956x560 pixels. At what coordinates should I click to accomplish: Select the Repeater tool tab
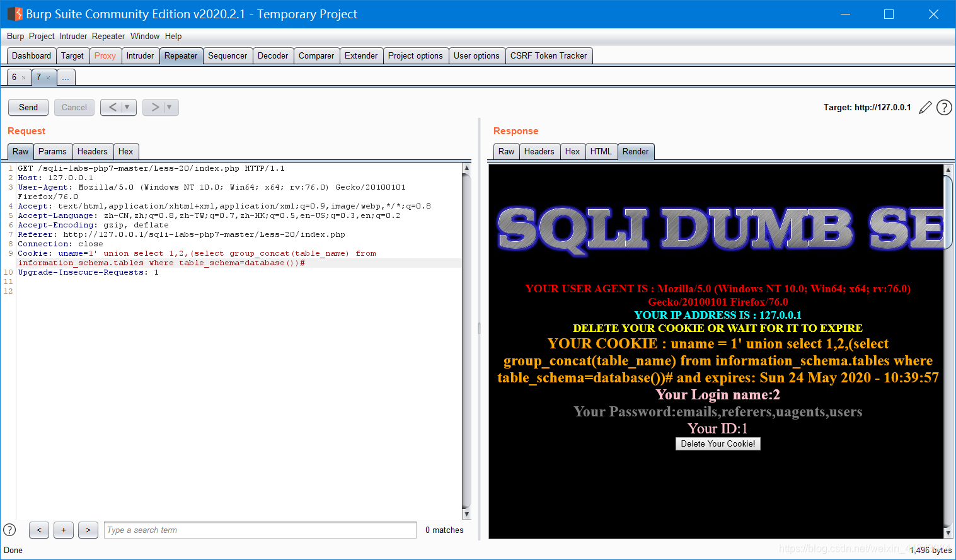(x=181, y=55)
